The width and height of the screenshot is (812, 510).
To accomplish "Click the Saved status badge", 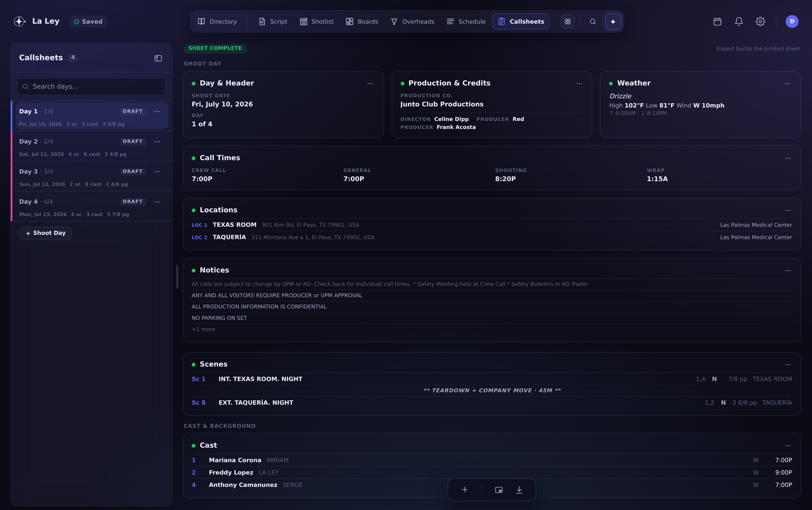I will pos(88,21).
